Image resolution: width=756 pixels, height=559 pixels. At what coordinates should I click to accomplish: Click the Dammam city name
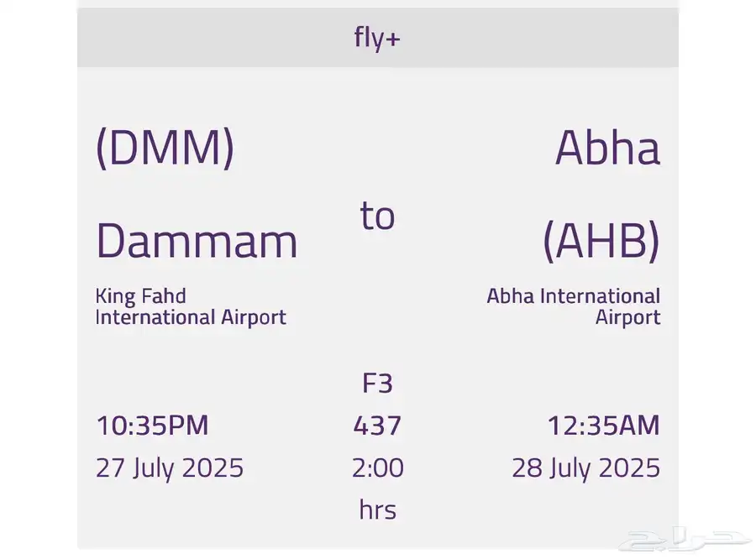[x=197, y=240]
